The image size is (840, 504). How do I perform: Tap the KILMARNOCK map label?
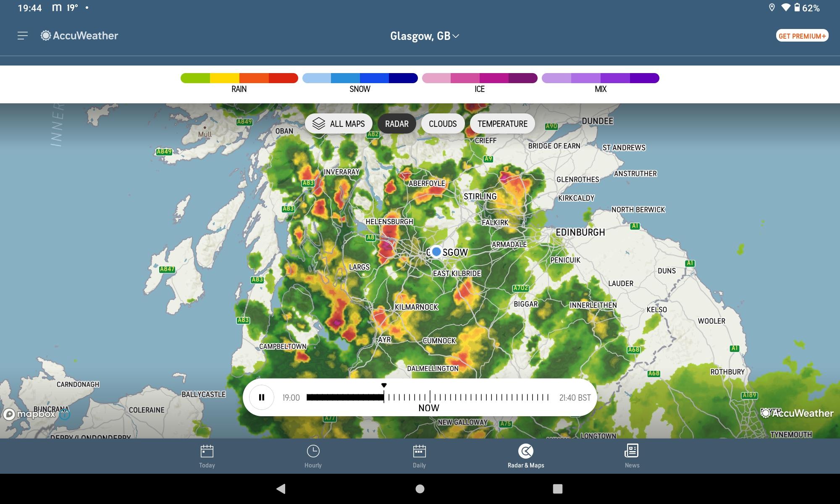(x=416, y=307)
